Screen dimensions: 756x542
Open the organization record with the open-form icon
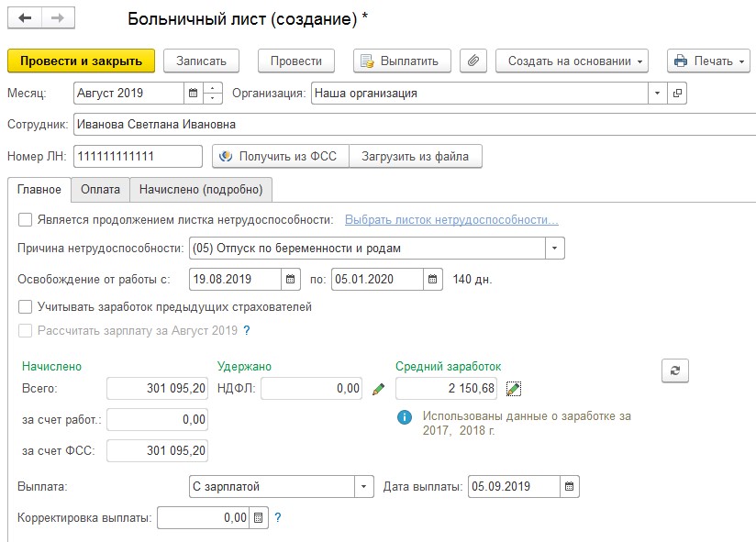678,94
